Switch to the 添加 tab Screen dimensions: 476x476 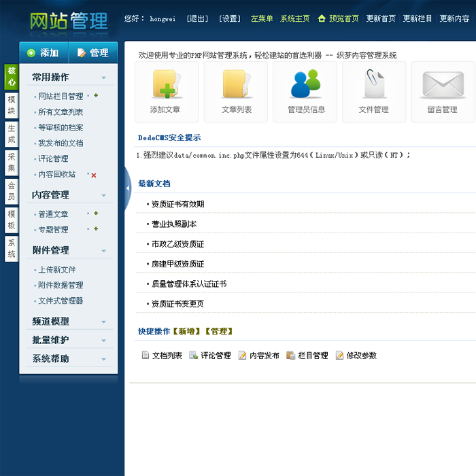point(44,52)
